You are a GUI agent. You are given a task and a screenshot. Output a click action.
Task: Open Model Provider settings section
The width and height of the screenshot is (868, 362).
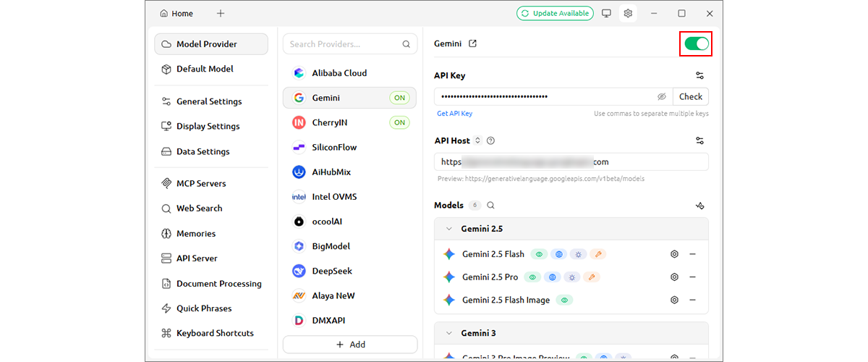pyautogui.click(x=211, y=44)
